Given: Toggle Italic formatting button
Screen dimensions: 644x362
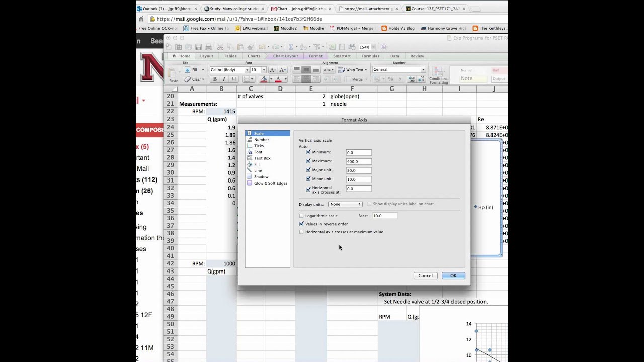Looking at the screenshot, I should point(224,79).
